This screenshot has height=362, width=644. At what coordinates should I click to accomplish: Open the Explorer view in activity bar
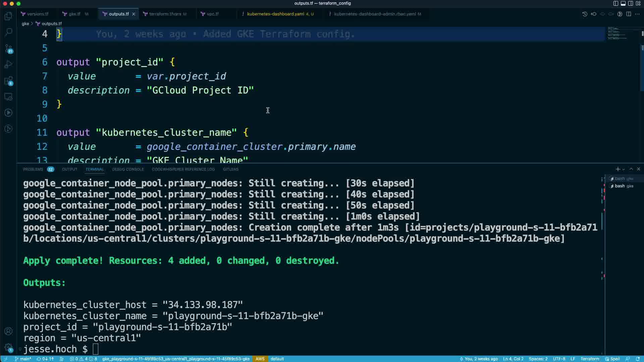coord(8,16)
